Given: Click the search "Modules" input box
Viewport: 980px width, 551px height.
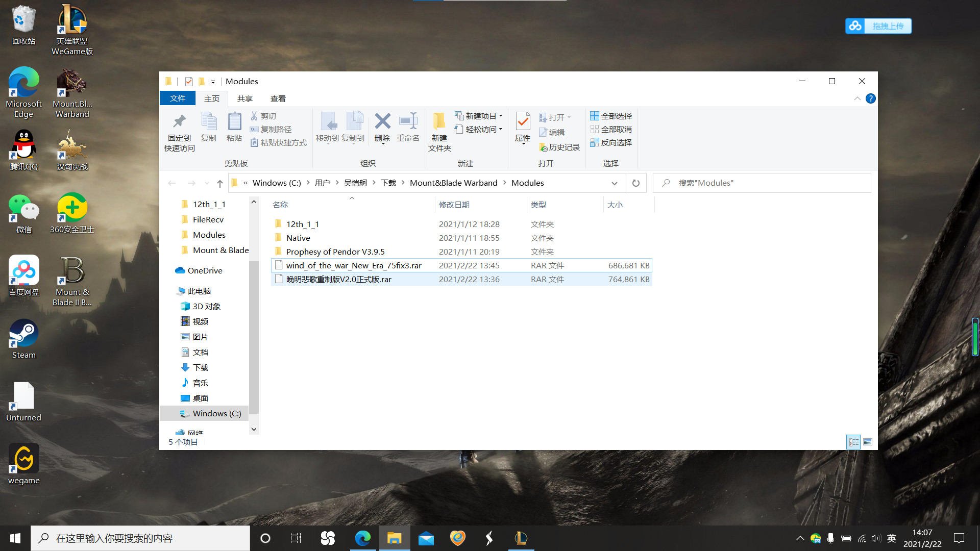Looking at the screenshot, I should [x=762, y=183].
